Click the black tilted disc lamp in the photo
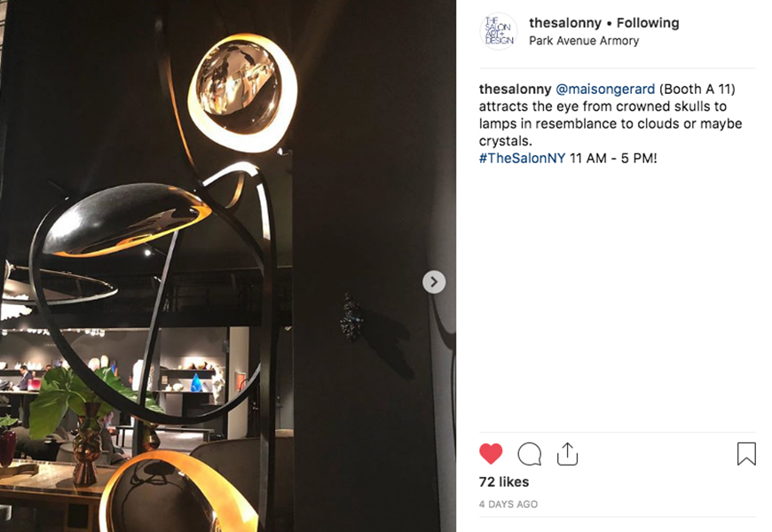 click(127, 220)
